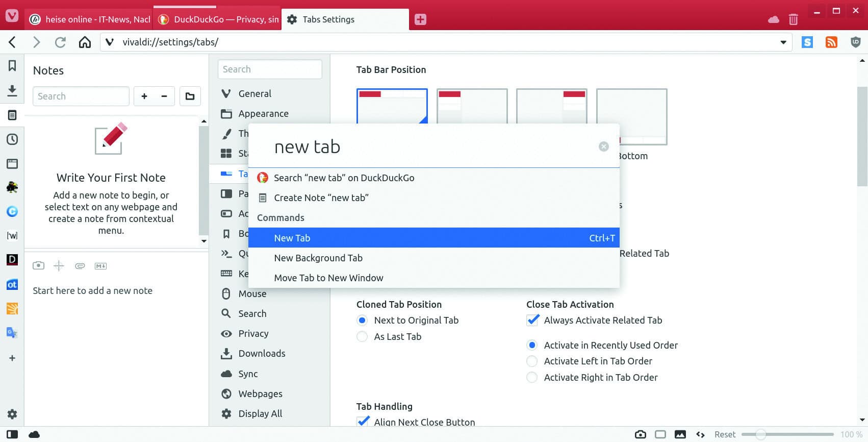Add a new web panel with plus icon
The width and height of the screenshot is (868, 442).
click(x=12, y=358)
